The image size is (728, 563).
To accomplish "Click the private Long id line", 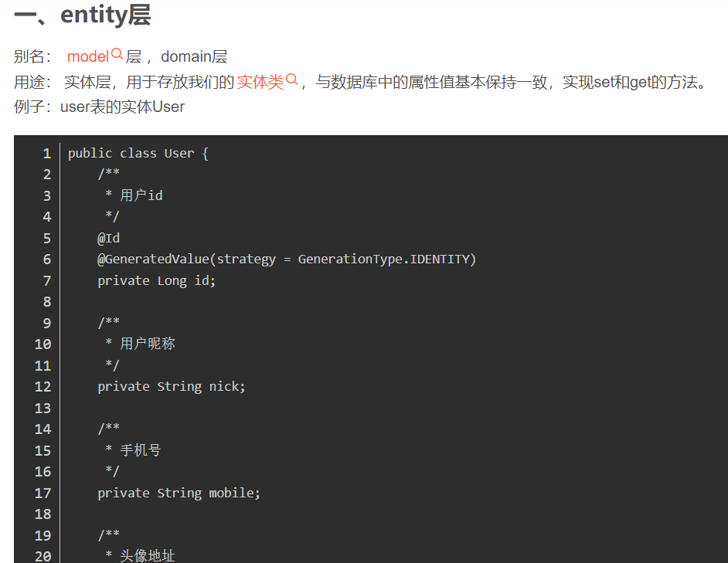I will 157,280.
